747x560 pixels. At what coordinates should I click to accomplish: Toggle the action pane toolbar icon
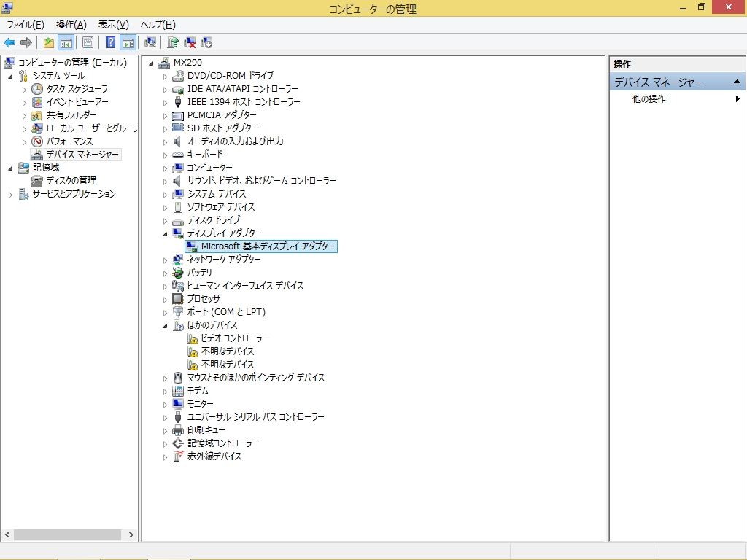pyautogui.click(x=128, y=43)
